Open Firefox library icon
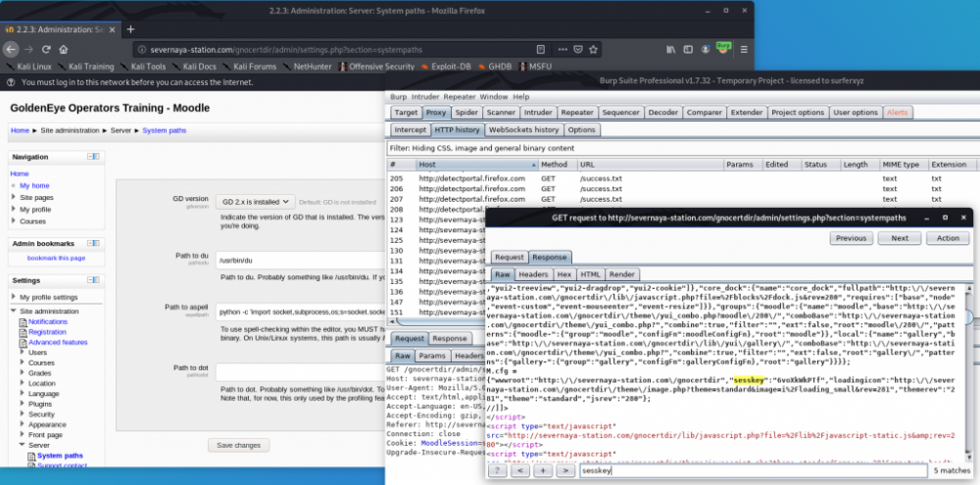 670,49
